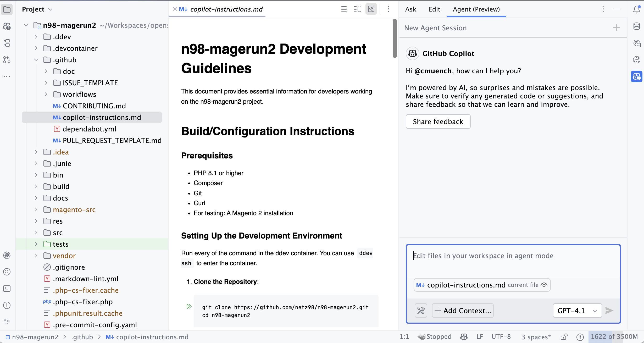Switch to the Edit tab
The width and height of the screenshot is (644, 343).
[434, 9]
